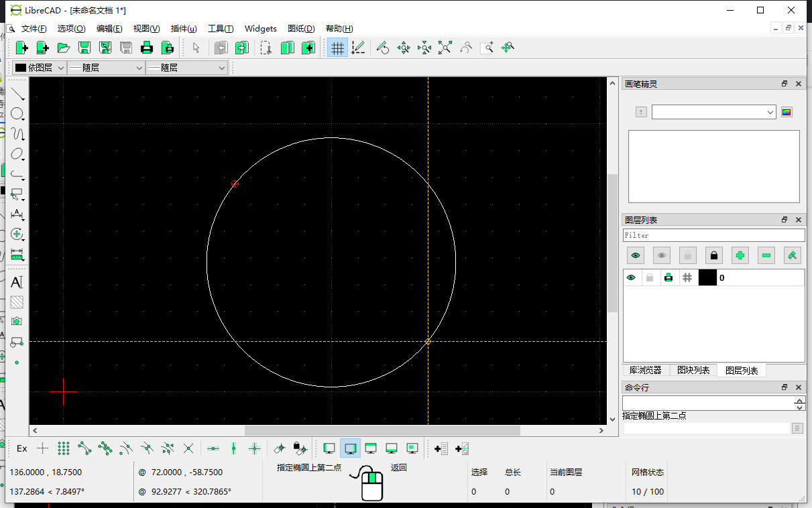Open the 选项 menu
Image resolution: width=812 pixels, height=508 pixels.
click(x=71, y=29)
